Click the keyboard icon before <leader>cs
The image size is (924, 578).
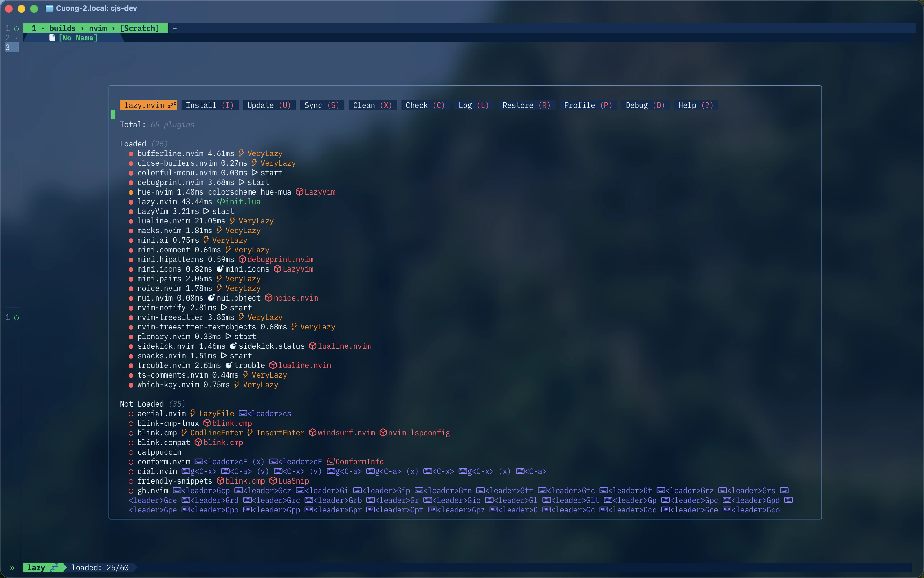[x=243, y=414]
